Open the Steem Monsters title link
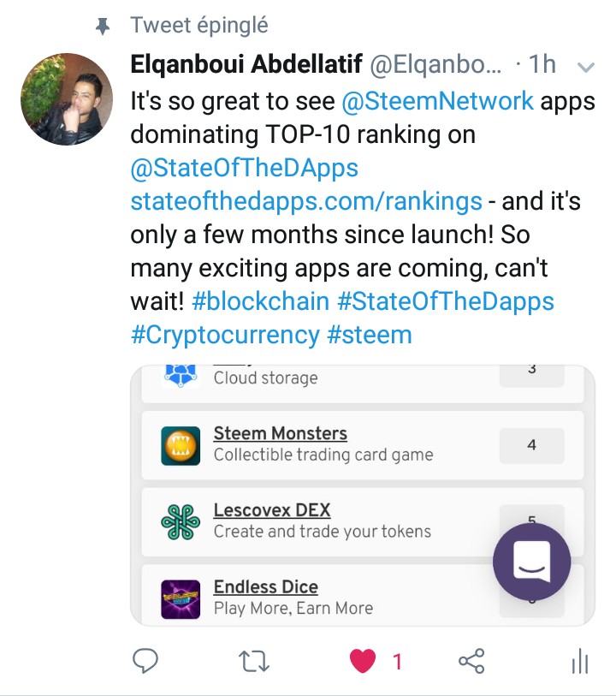Viewport: 616px width, 696px height. (281, 434)
